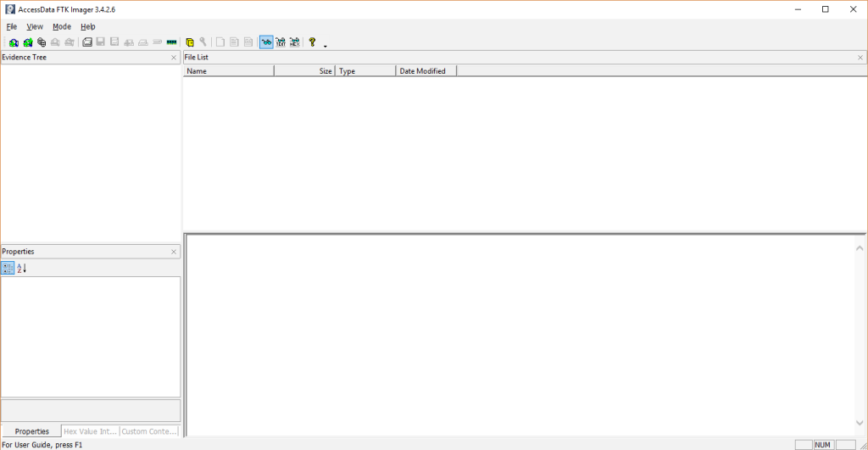The width and height of the screenshot is (868, 450).
Task: Minimize the FTK Imager window
Action: pyautogui.click(x=798, y=9)
